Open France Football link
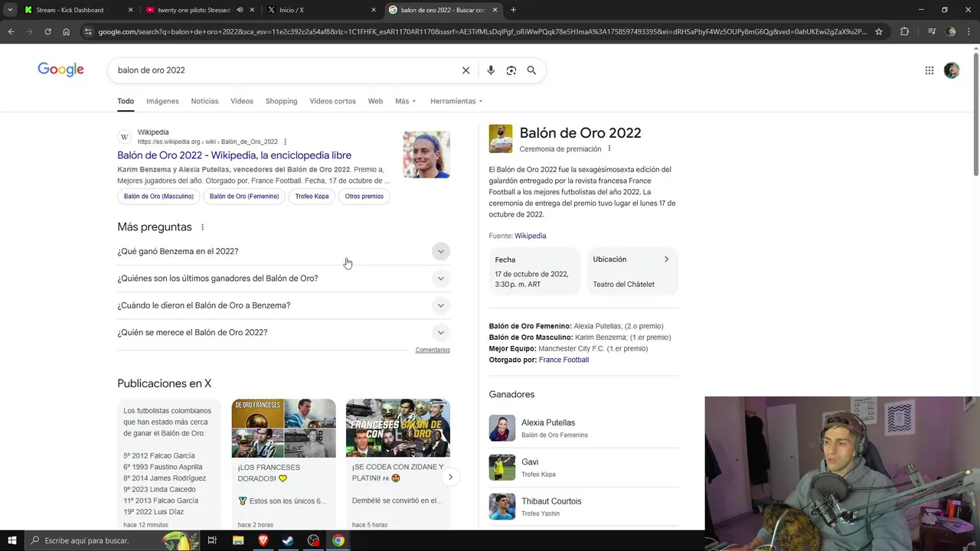The height and width of the screenshot is (551, 980). [563, 360]
